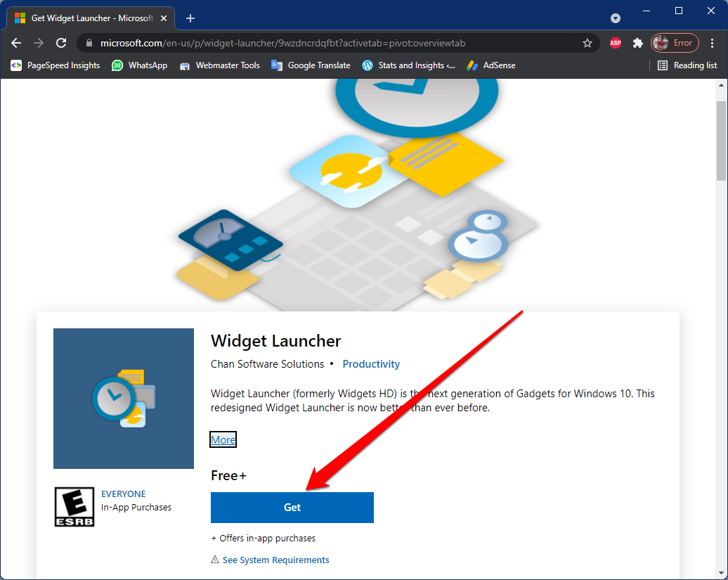Minimize the Chrome window
728x580 pixels.
[646, 11]
